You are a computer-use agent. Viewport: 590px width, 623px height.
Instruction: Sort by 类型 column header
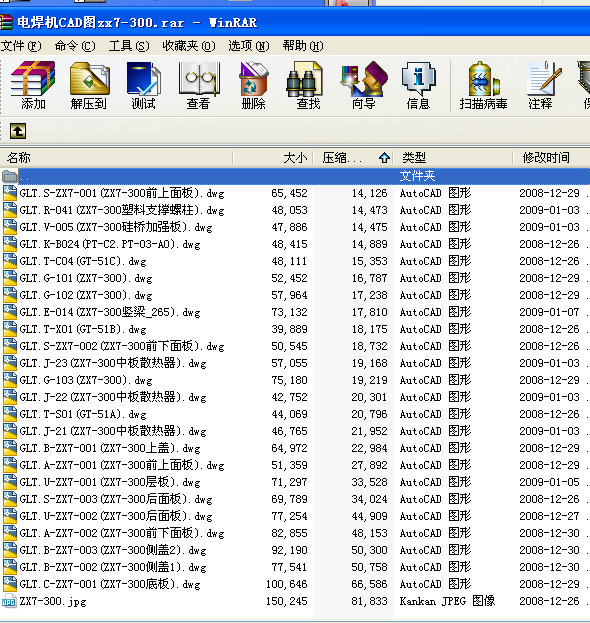[453, 158]
